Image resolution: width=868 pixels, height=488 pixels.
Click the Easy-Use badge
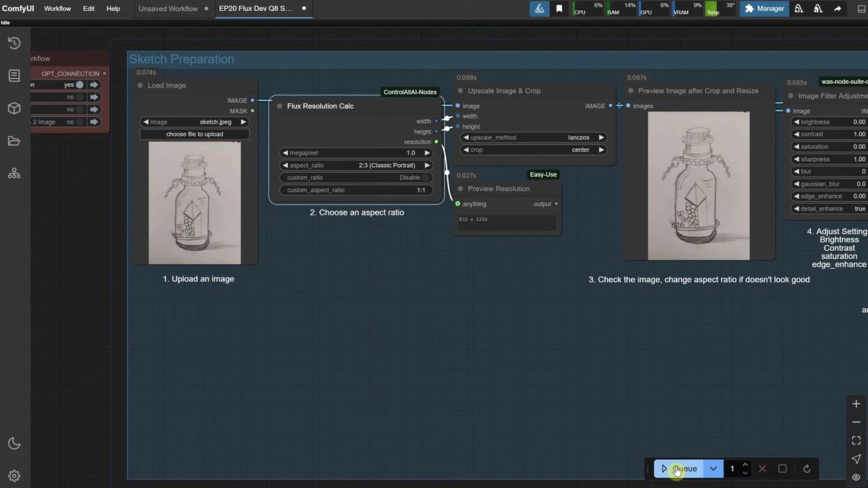point(543,174)
